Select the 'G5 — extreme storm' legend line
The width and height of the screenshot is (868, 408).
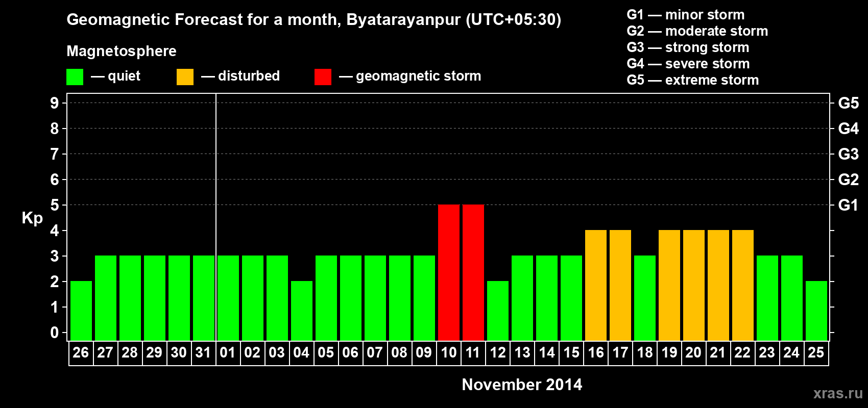[x=692, y=80]
